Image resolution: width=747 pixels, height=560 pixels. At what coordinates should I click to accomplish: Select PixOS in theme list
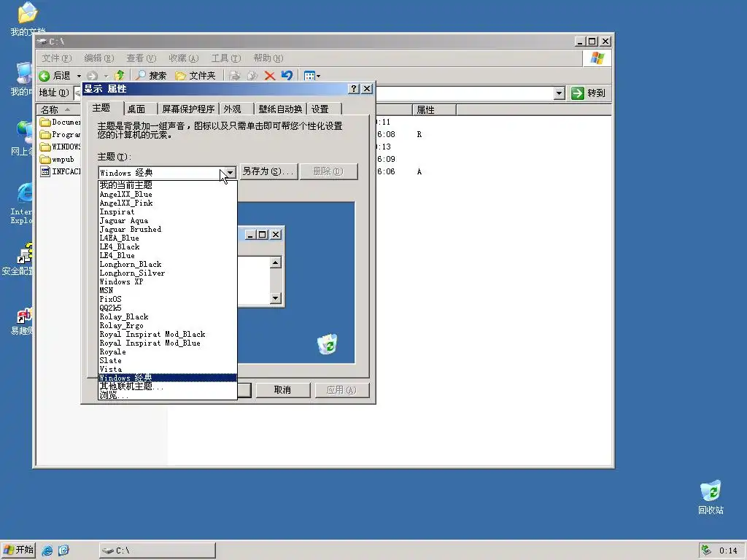tap(167, 299)
